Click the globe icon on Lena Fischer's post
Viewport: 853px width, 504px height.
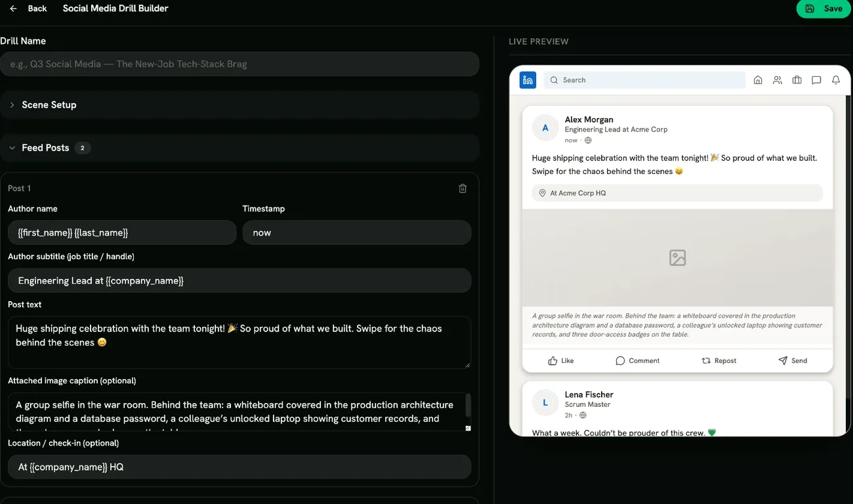point(583,415)
